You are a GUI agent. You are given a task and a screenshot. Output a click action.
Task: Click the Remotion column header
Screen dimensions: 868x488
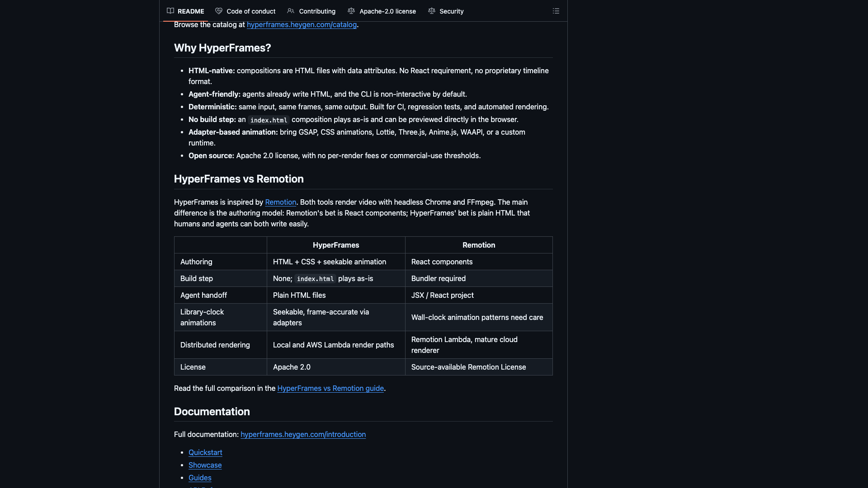479,245
